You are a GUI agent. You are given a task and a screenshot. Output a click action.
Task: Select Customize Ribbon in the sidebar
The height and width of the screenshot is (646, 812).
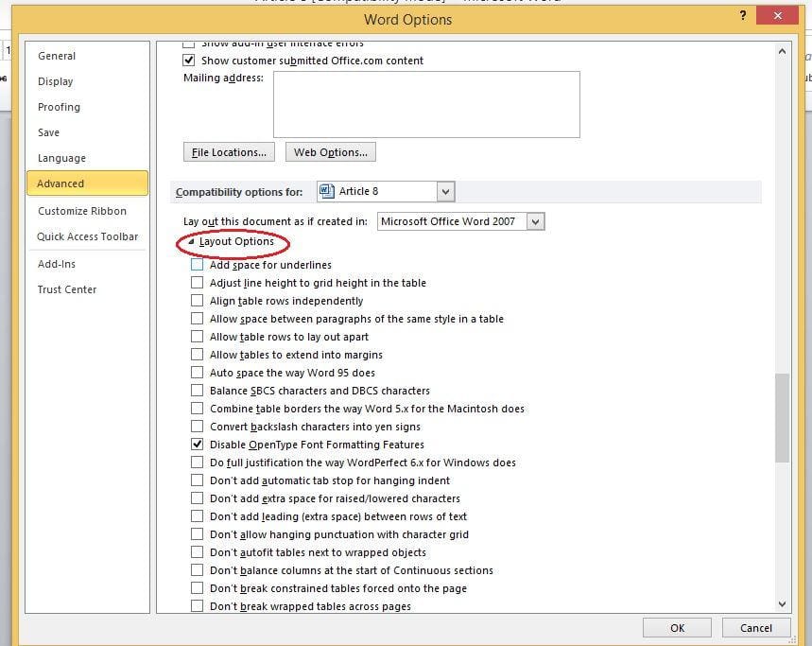point(81,211)
